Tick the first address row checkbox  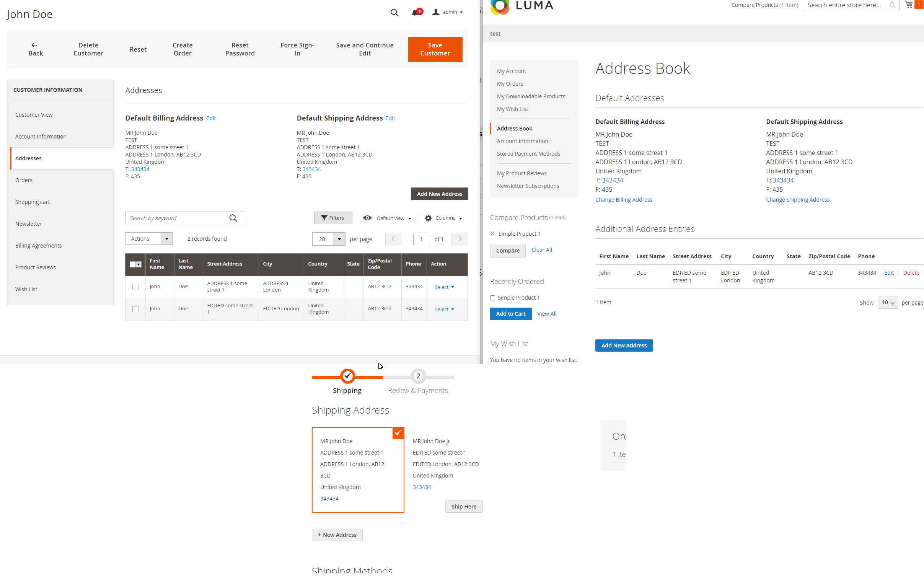coord(135,287)
